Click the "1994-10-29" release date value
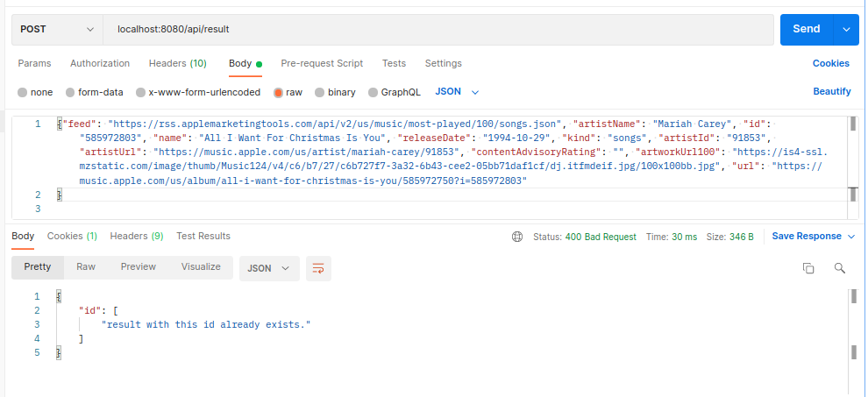Screen dimensions: 868x397 coord(517,138)
